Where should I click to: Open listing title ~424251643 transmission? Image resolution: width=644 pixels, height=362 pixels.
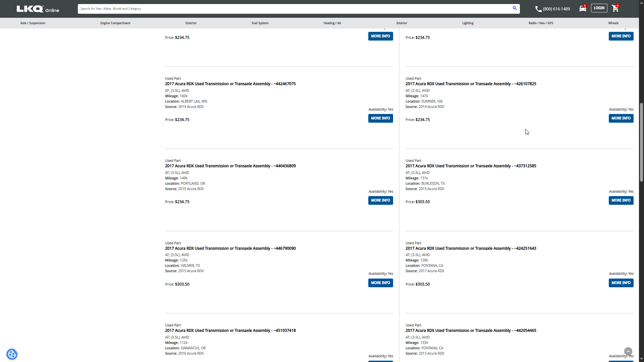(471, 248)
